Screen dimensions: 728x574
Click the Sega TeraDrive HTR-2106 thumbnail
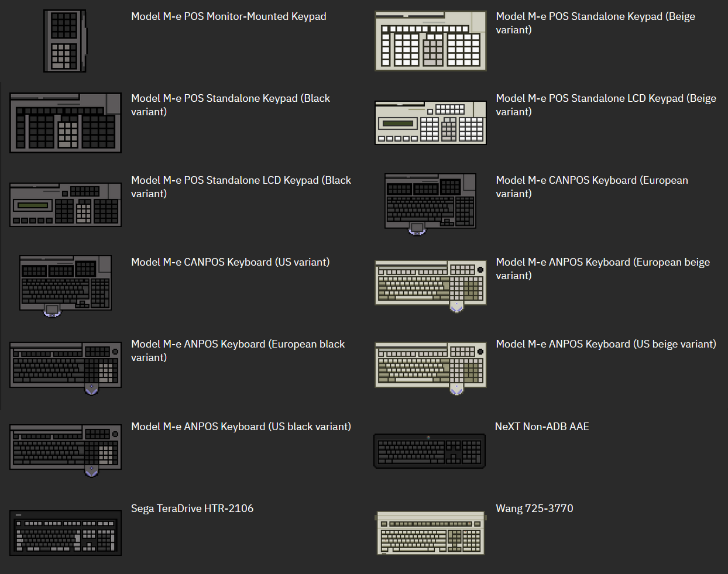[65, 532]
